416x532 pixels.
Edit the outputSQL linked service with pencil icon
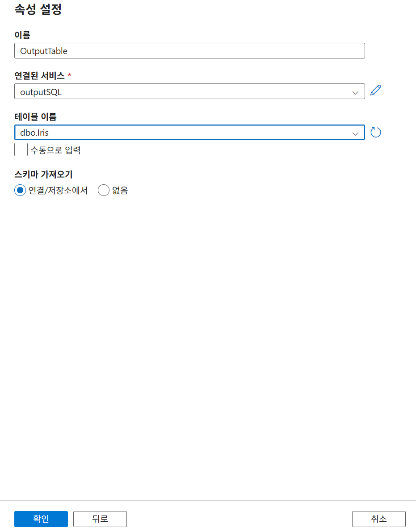(x=376, y=91)
